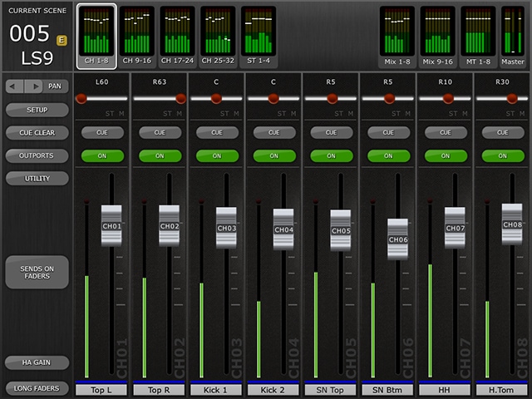Click the yellow E scene edit indicator
Image resolution: width=532 pixels, height=399 pixels.
pyautogui.click(x=62, y=39)
